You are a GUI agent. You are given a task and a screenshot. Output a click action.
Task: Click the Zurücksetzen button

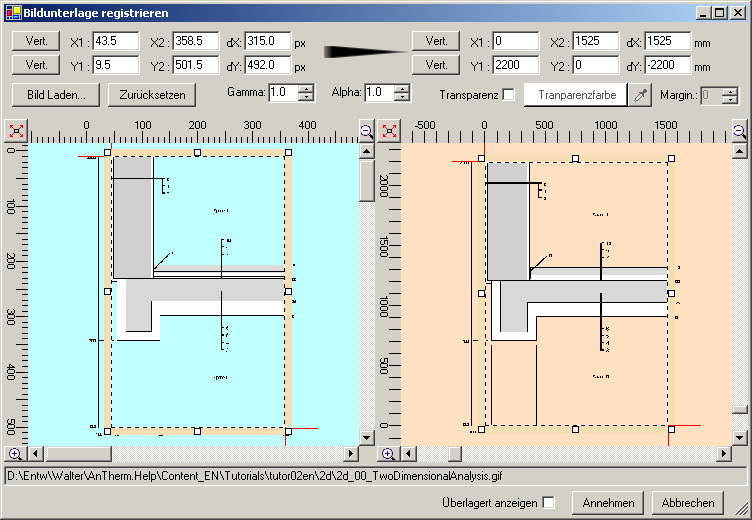point(153,95)
